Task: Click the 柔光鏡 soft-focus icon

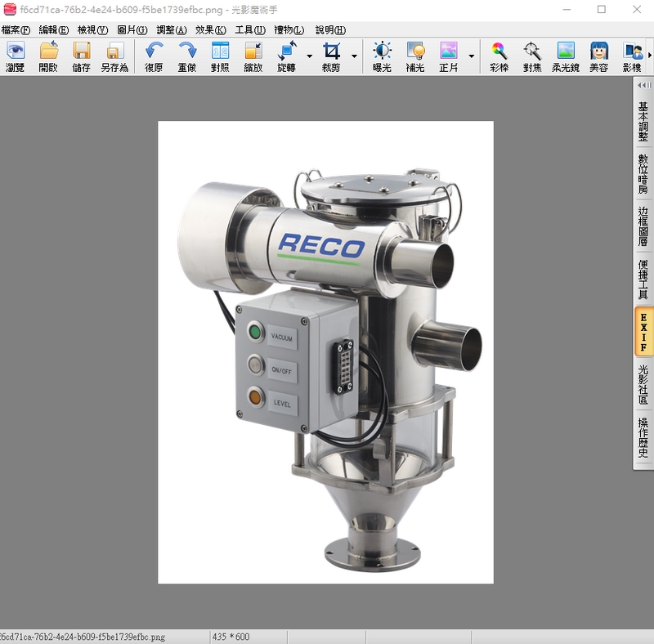Action: pyautogui.click(x=565, y=56)
